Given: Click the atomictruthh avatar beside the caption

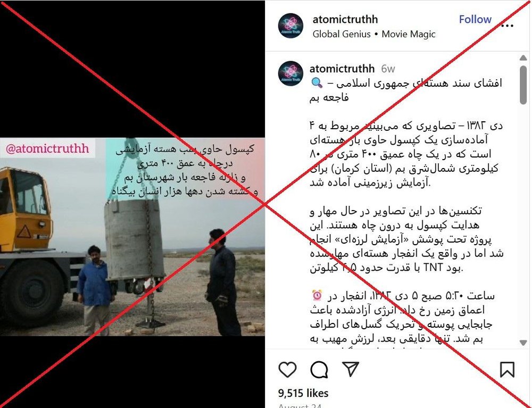Looking at the screenshot, I should coord(290,73).
